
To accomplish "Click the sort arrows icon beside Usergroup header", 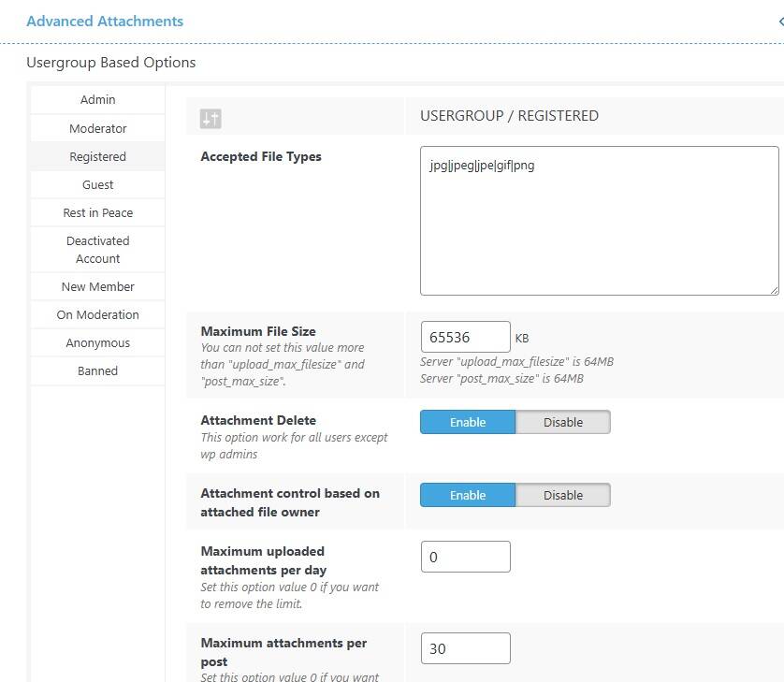I will [211, 119].
